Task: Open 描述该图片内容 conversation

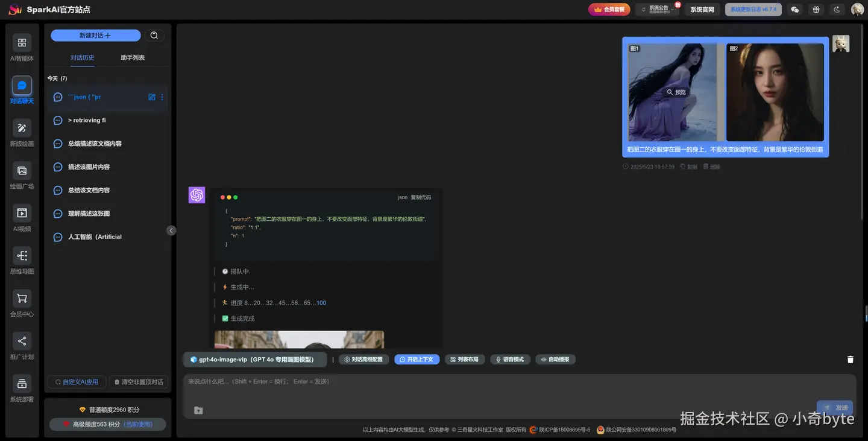Action: pyautogui.click(x=107, y=167)
